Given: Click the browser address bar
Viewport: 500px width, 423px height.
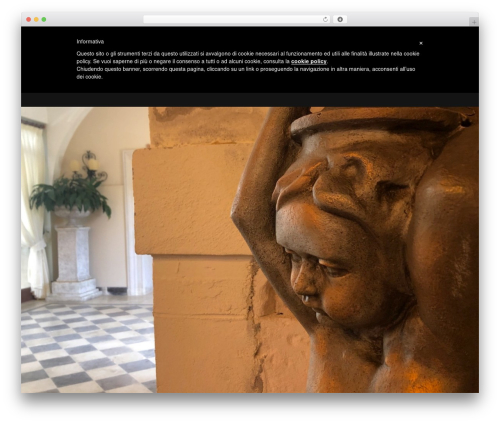Looking at the screenshot, I should [237, 19].
